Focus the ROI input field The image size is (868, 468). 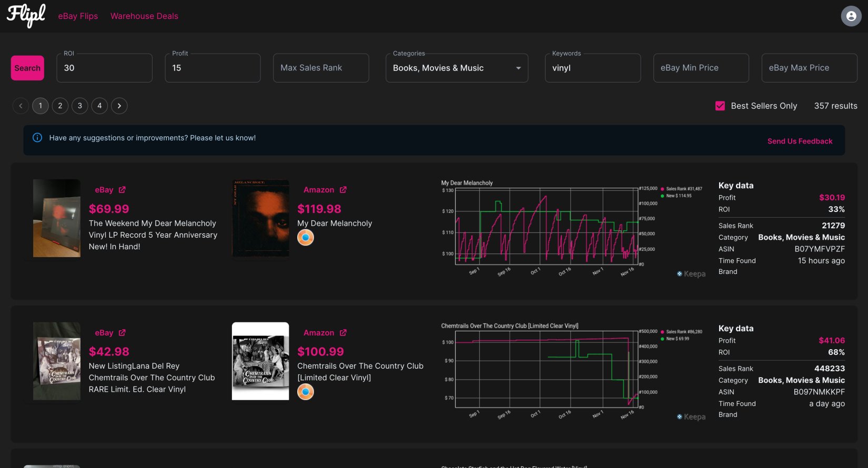[105, 68]
